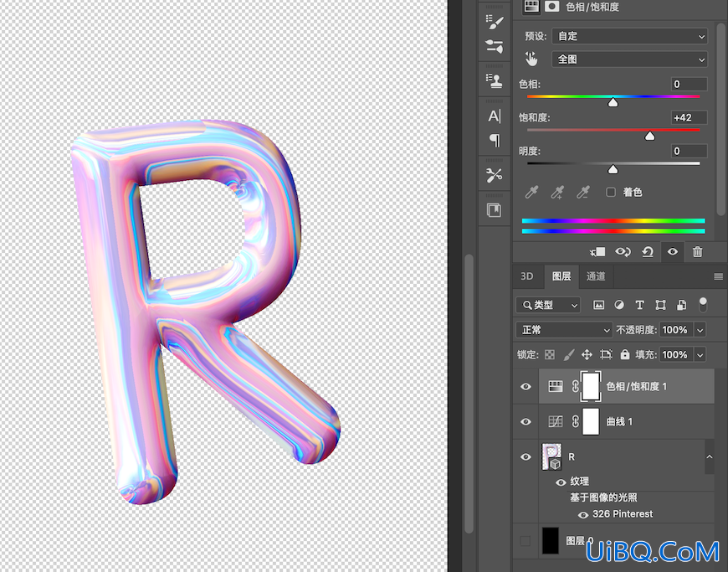Delete adjustment layer with trash icon

pos(697,252)
